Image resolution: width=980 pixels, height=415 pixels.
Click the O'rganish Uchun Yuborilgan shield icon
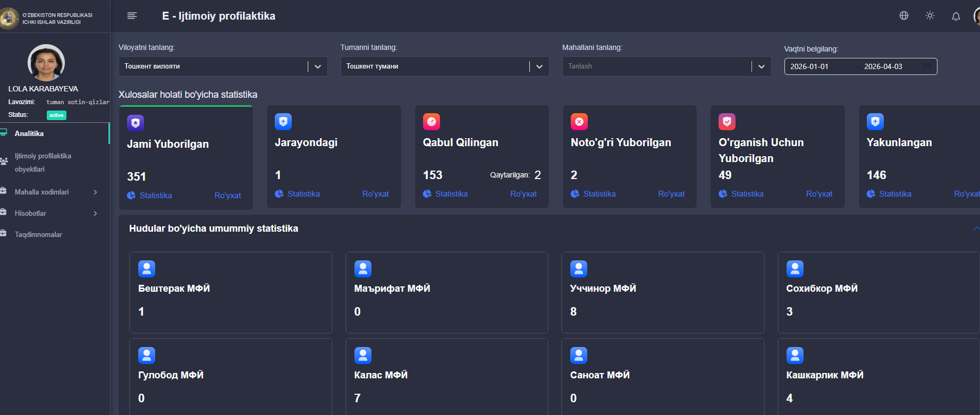click(x=727, y=122)
